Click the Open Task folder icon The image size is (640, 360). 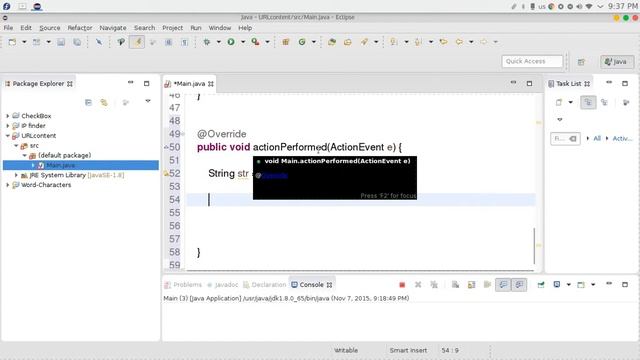347,42
